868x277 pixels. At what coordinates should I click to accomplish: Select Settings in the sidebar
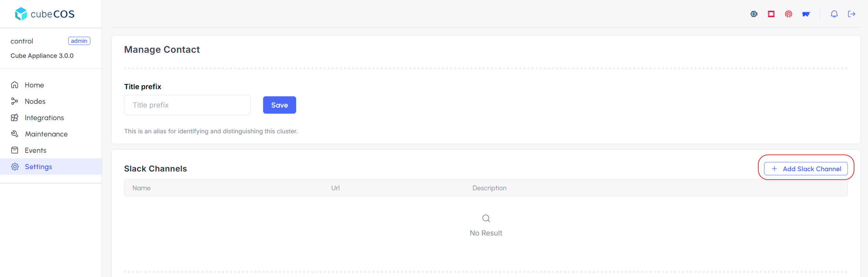click(x=51, y=166)
